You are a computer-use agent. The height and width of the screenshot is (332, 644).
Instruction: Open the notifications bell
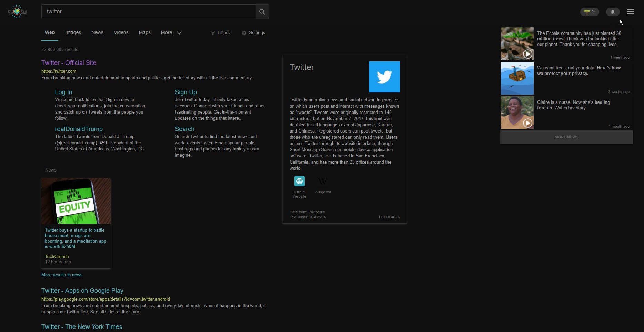coord(612,11)
